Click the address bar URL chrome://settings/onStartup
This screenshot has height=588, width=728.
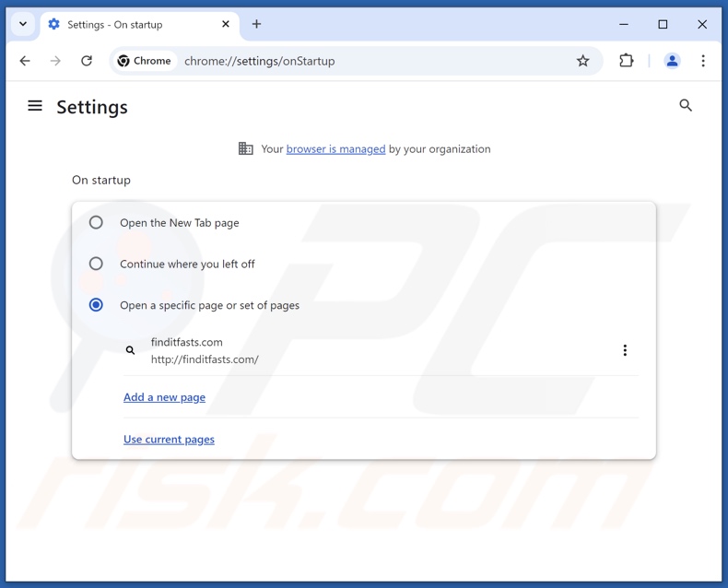(x=260, y=62)
